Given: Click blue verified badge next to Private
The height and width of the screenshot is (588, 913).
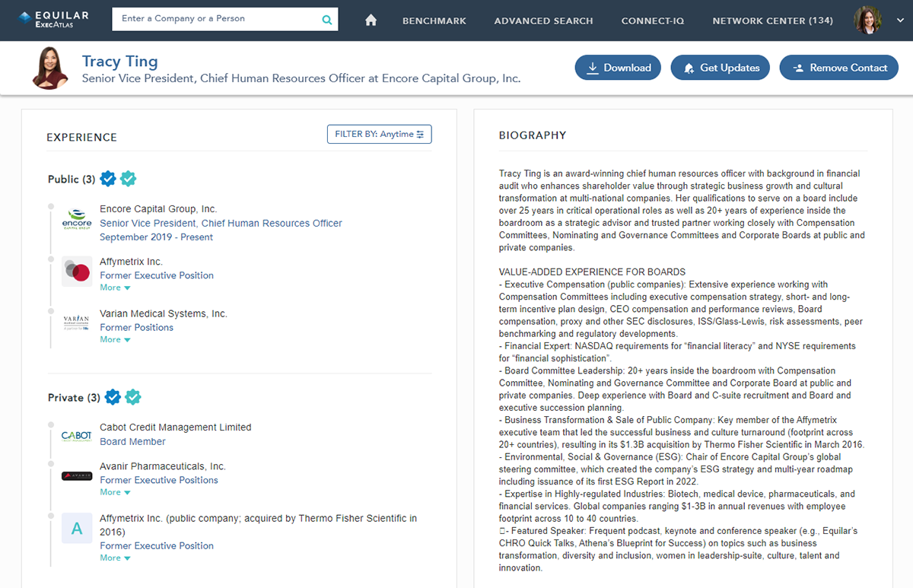Looking at the screenshot, I should [113, 397].
